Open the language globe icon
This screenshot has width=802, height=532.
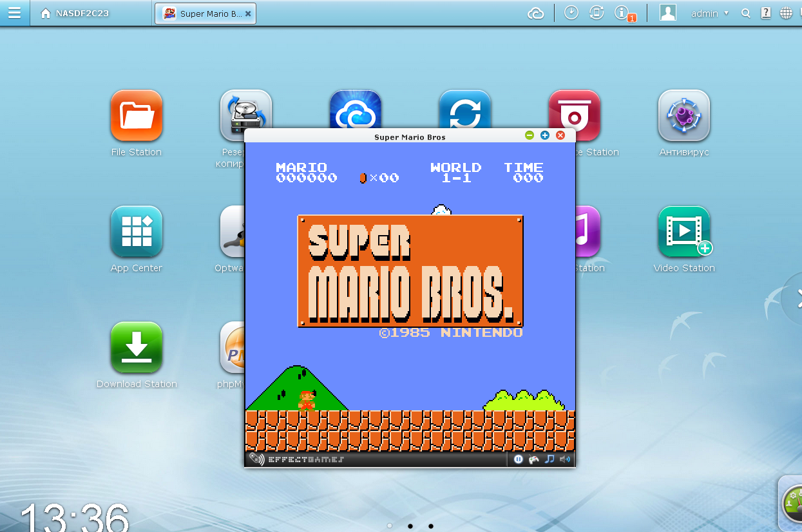(x=786, y=13)
